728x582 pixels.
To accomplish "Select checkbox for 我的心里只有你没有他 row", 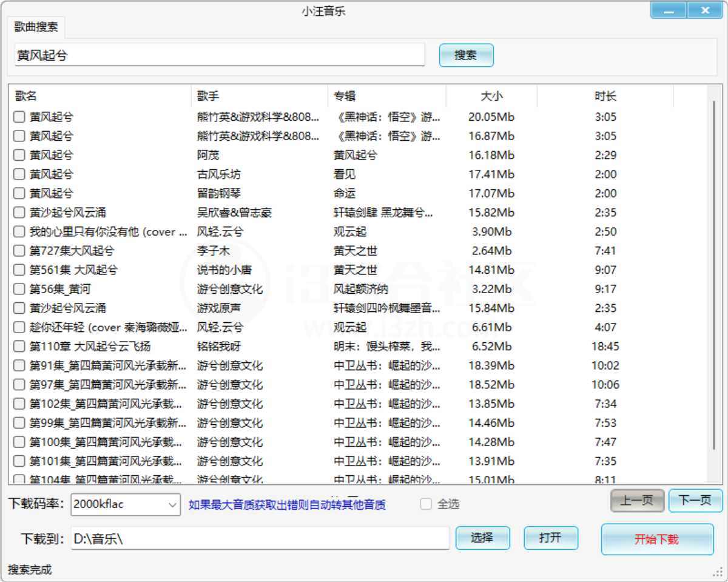I will [x=19, y=232].
